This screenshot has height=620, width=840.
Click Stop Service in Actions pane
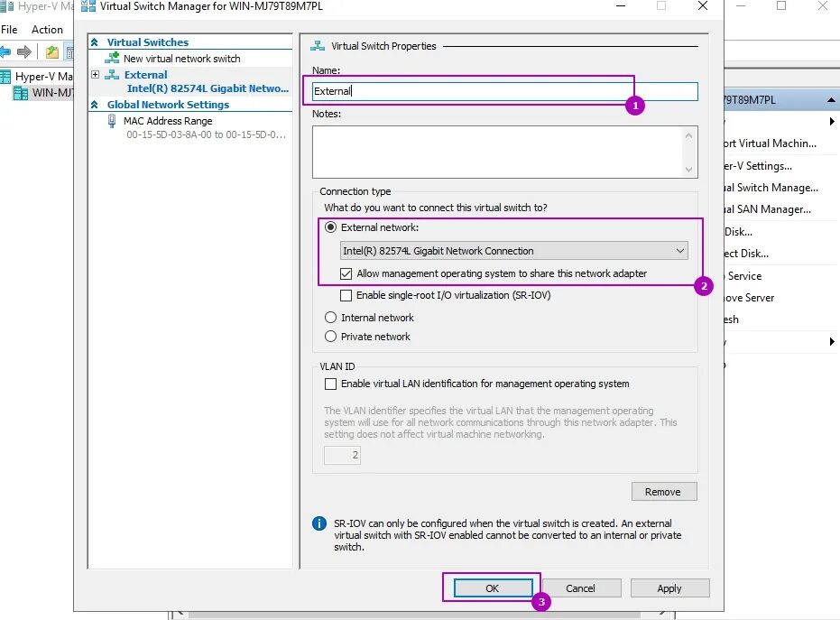743,276
